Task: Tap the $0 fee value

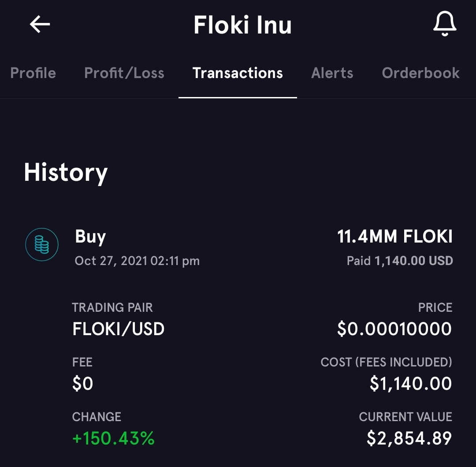Action: [x=82, y=384]
